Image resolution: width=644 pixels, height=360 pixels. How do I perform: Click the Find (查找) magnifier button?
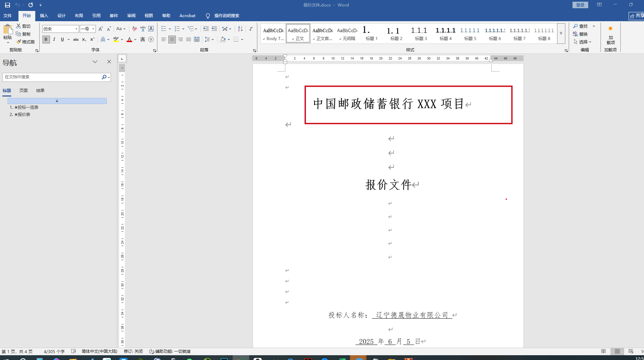click(581, 26)
